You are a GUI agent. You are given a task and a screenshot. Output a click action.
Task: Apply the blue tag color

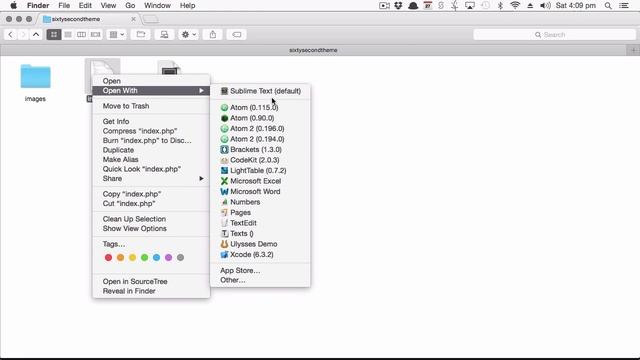[x=156, y=258]
